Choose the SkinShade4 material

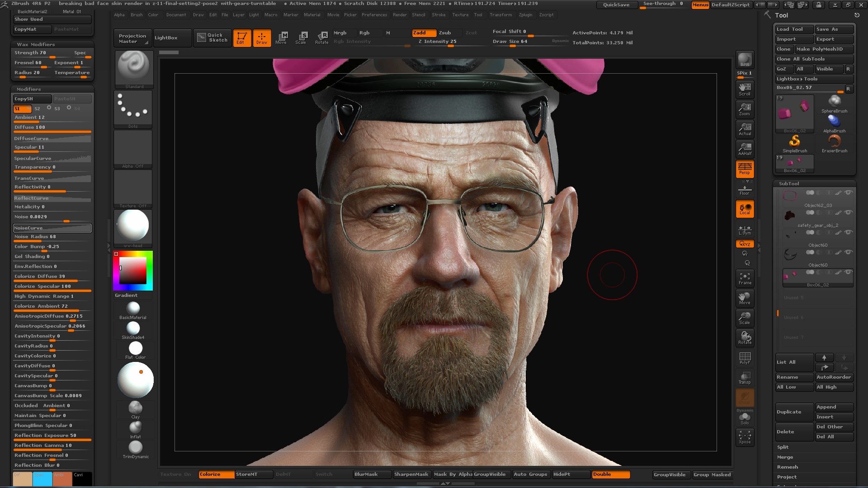(x=133, y=330)
